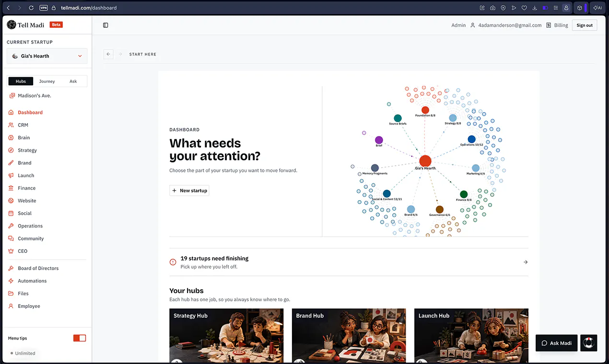Viewport: 609px width, 364px height.
Task: Click the Sign out button
Action: (x=585, y=25)
